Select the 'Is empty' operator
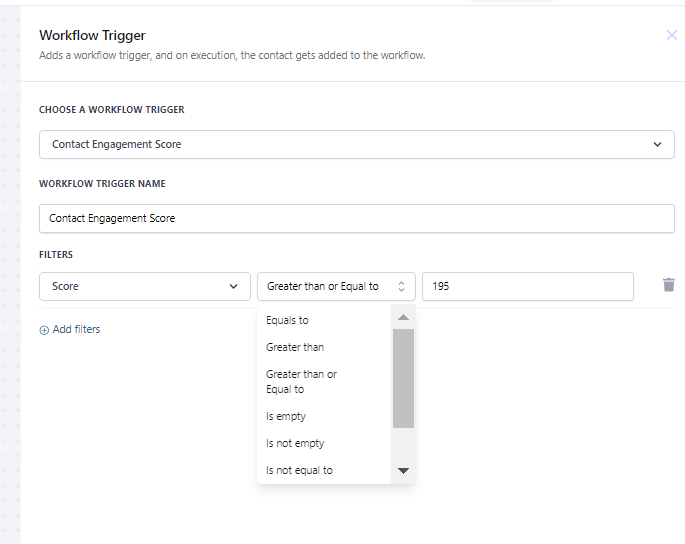This screenshot has height=544, width=685. point(286,416)
